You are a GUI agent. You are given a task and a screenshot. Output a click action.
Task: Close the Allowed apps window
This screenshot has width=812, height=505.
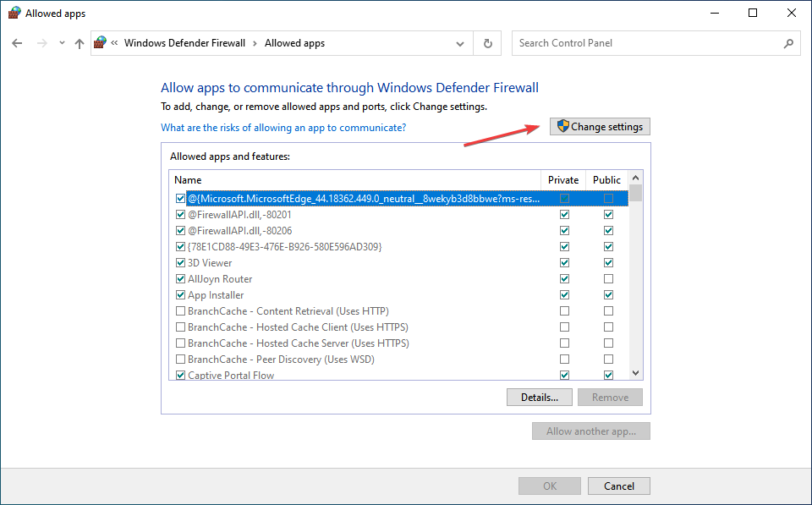click(x=792, y=13)
